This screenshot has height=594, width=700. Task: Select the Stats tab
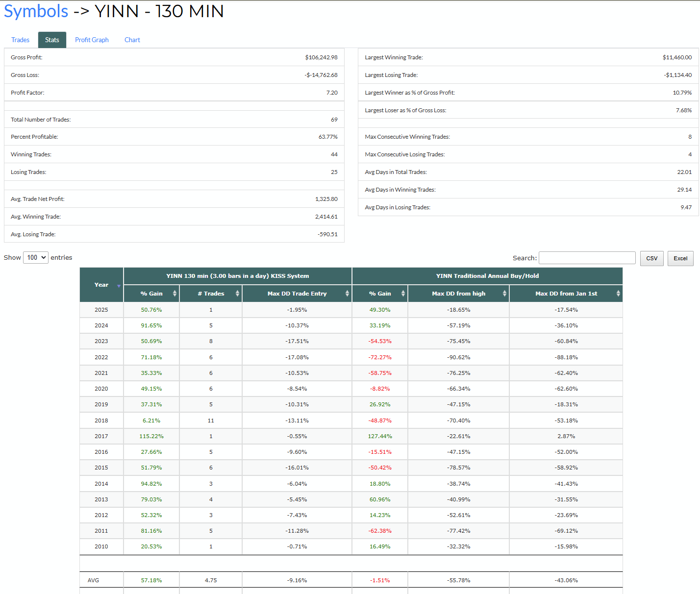[x=52, y=40]
